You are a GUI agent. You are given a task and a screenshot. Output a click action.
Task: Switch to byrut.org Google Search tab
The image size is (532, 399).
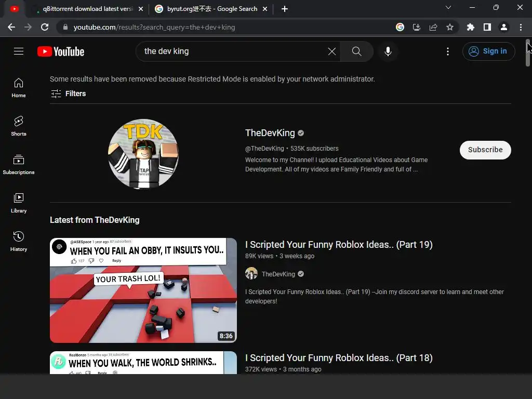tap(211, 9)
